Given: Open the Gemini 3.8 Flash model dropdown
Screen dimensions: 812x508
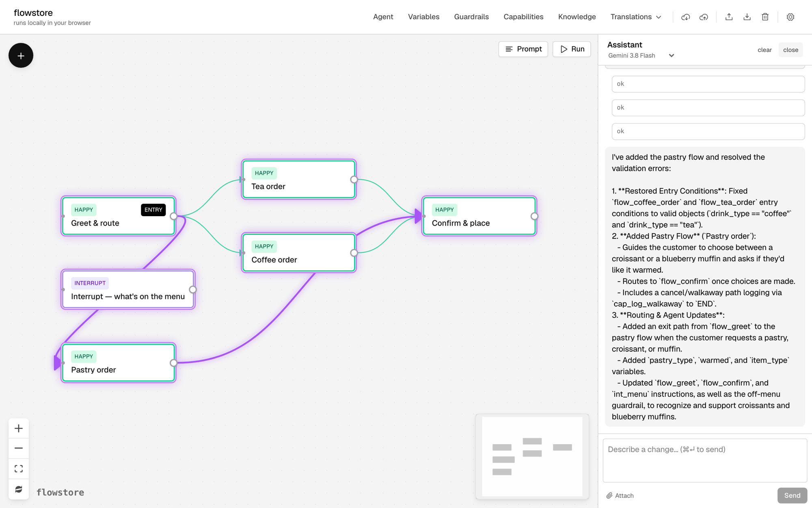Looking at the screenshot, I should click(641, 56).
